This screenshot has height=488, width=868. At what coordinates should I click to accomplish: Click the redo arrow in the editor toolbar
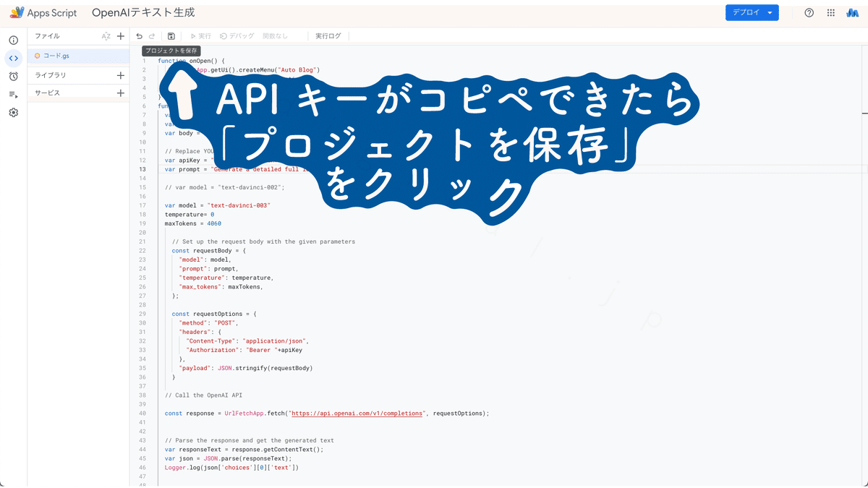152,36
